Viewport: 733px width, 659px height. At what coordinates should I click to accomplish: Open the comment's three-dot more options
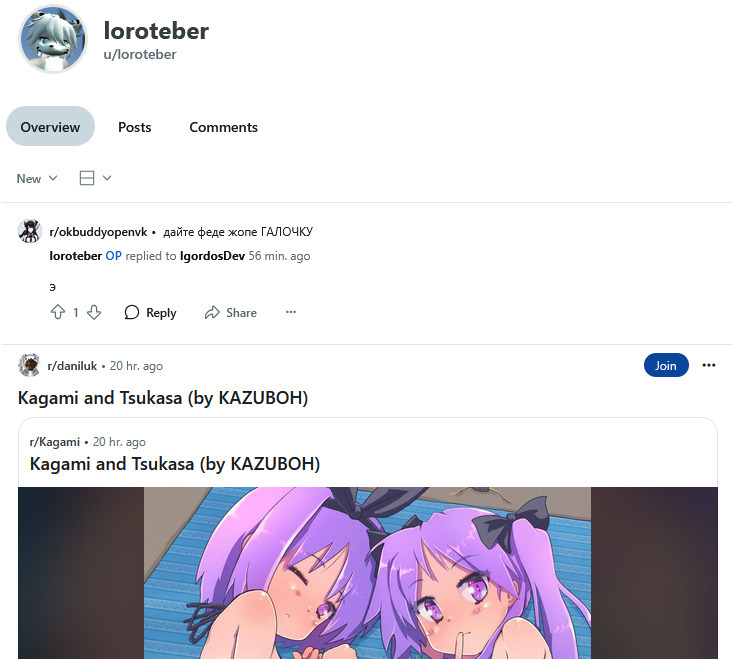(291, 312)
